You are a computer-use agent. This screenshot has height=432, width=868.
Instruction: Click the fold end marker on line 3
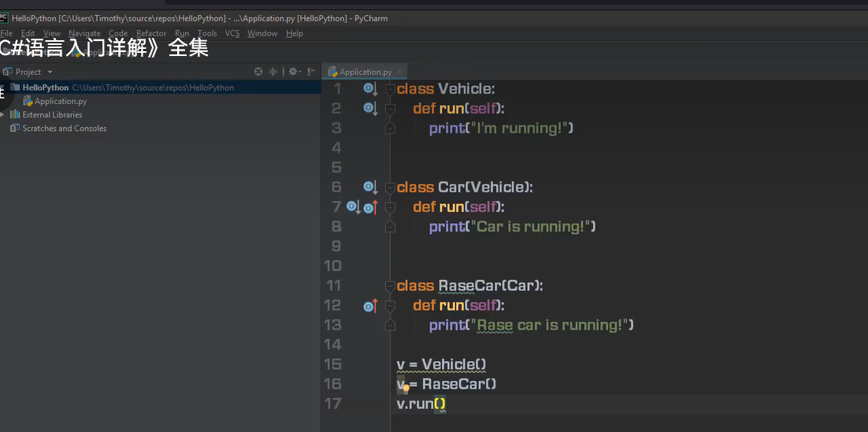pos(390,128)
